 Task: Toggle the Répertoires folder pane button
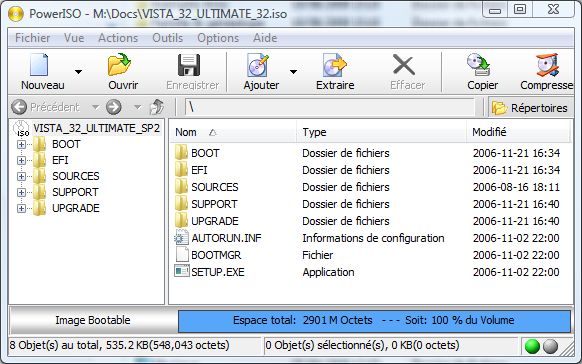coord(530,108)
